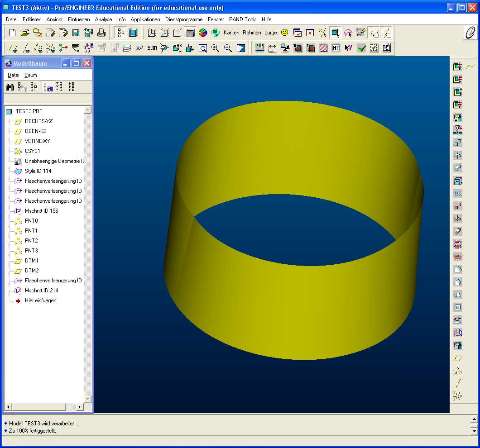Open the layers stack icon
Screen dimensions: 480x448
coord(127,48)
